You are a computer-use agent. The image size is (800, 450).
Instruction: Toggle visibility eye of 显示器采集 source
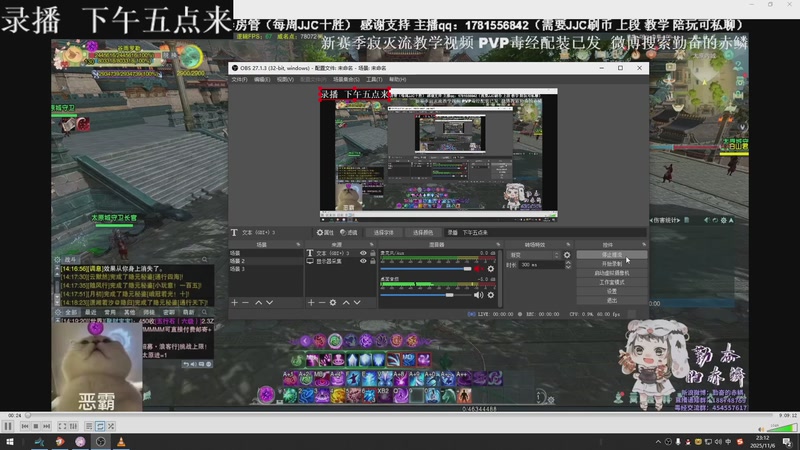[363, 261]
